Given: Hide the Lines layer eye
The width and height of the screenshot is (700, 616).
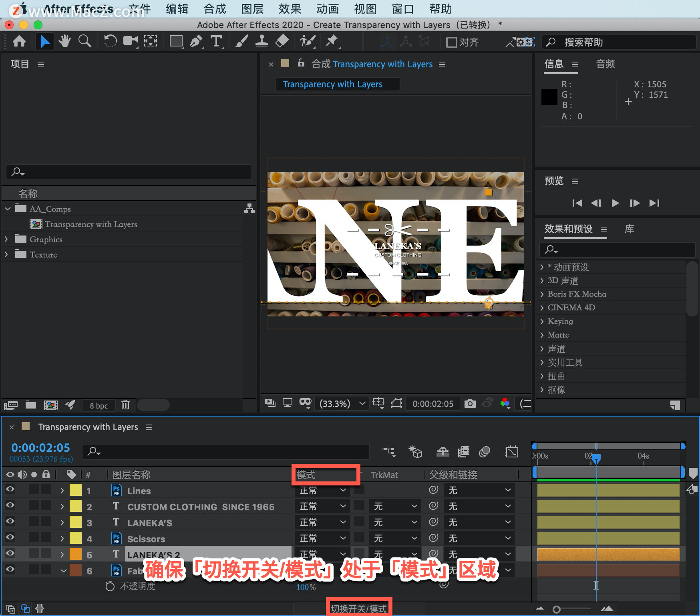Looking at the screenshot, I should 10,489.
